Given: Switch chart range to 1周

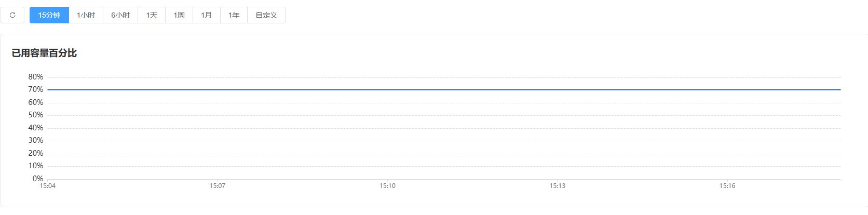Looking at the screenshot, I should click(179, 15).
